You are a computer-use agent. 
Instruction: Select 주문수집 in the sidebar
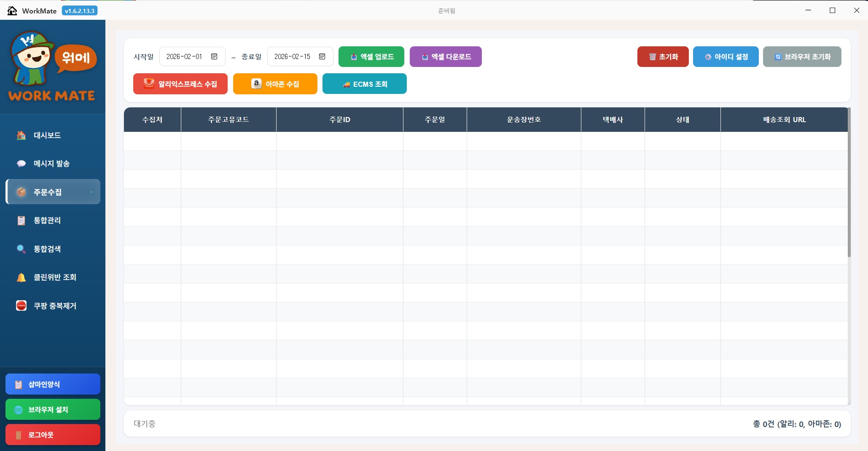click(53, 192)
